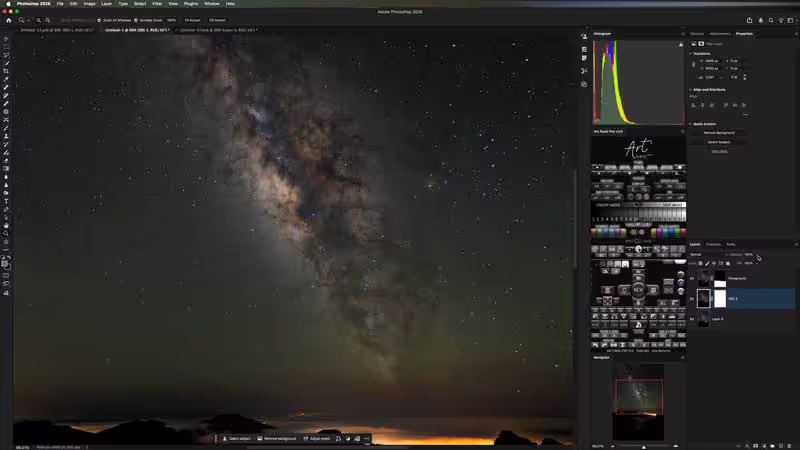Switch to the Paths tab

(731, 244)
